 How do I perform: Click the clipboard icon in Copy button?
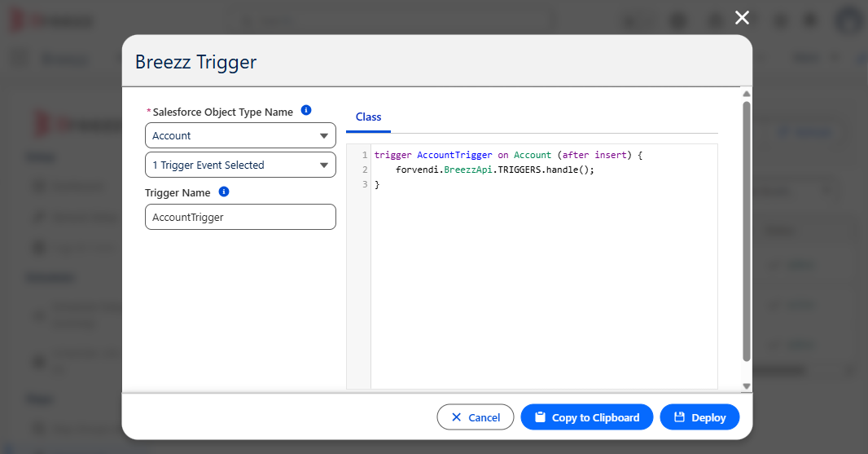pos(541,417)
